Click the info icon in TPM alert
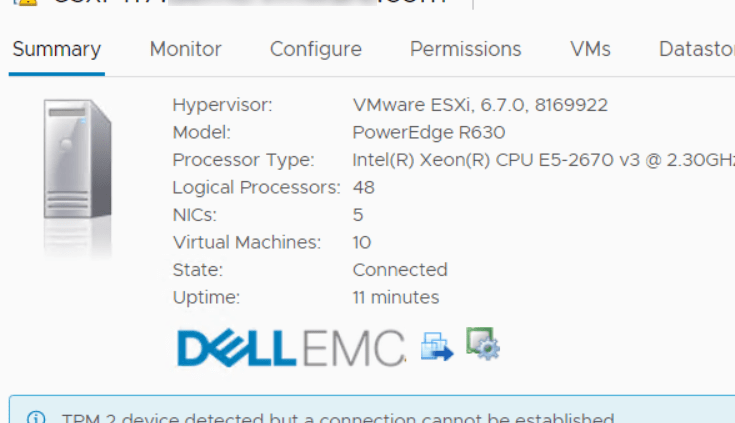735x423 pixels. tap(37, 418)
